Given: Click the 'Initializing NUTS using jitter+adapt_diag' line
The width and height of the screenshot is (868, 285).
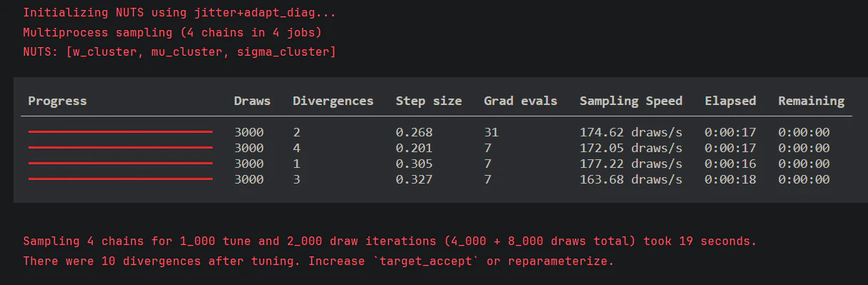Looking at the screenshot, I should (179, 13).
